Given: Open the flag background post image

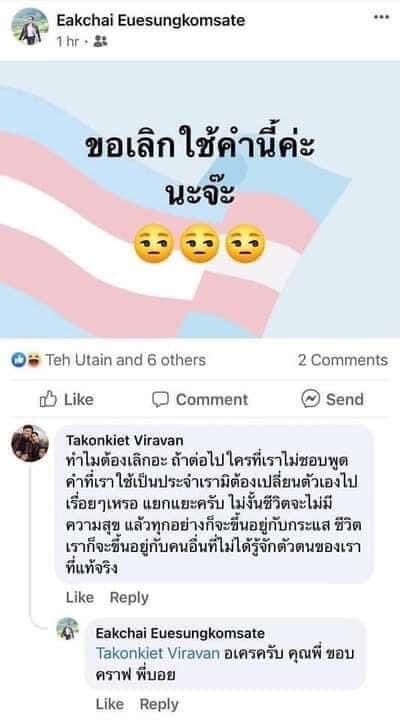Looking at the screenshot, I should click(200, 200).
